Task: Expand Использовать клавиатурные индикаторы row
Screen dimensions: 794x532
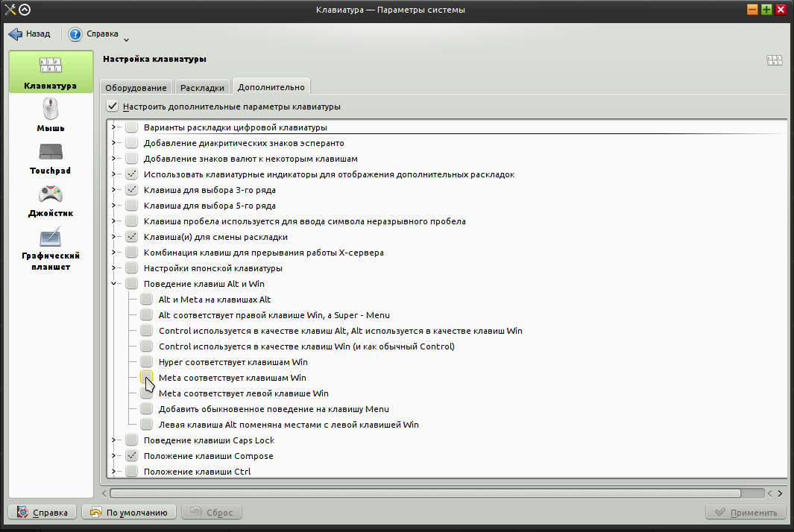Action: (x=114, y=174)
